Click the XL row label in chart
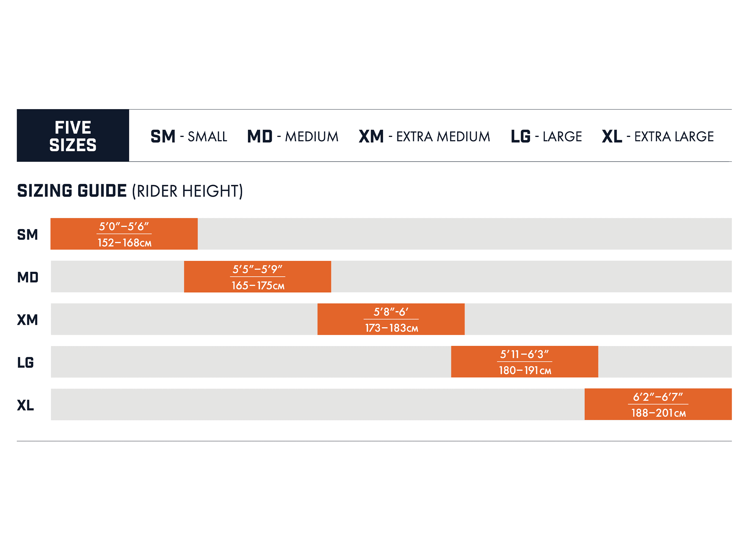Viewport: 747px width, 560px height. (x=26, y=405)
